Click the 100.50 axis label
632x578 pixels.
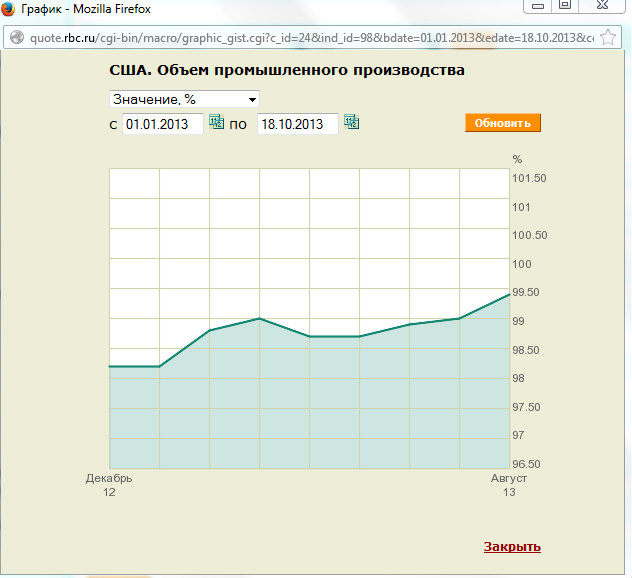coord(530,235)
